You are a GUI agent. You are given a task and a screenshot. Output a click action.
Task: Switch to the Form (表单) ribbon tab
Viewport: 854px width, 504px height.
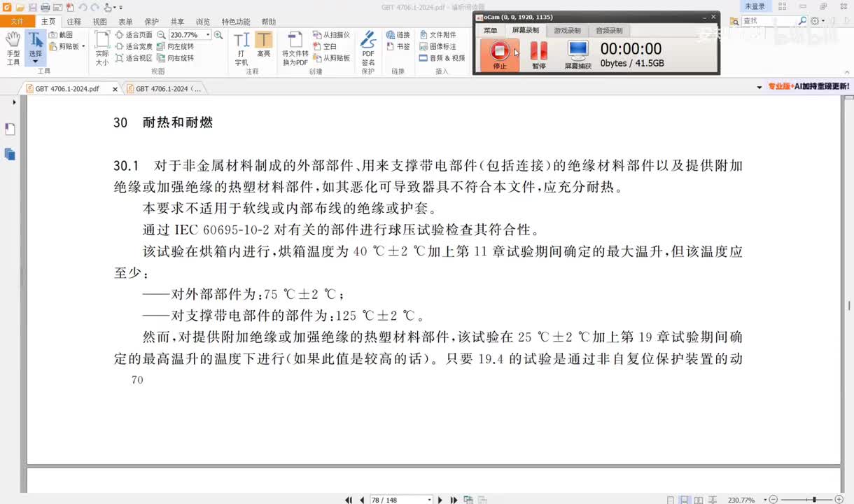pos(125,22)
